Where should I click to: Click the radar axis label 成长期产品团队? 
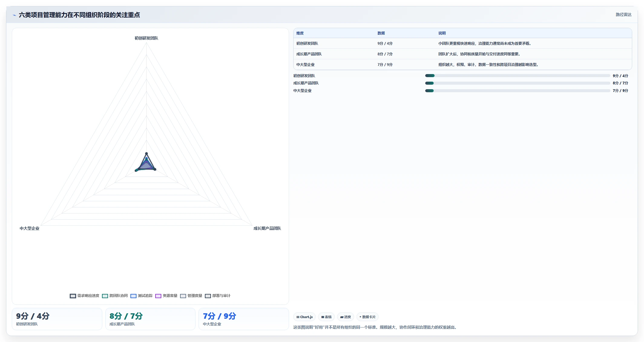(267, 228)
